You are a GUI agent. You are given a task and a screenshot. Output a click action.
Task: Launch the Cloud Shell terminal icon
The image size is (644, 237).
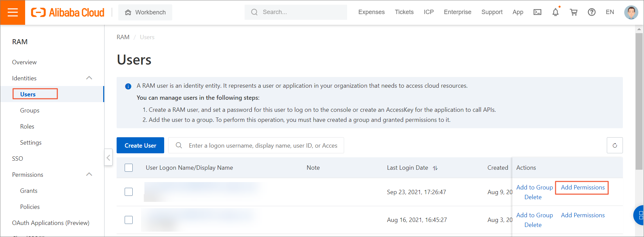[x=537, y=12]
